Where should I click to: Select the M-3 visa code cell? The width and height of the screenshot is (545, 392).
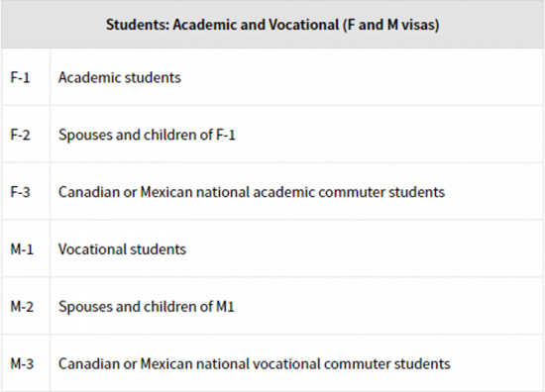(x=26, y=363)
